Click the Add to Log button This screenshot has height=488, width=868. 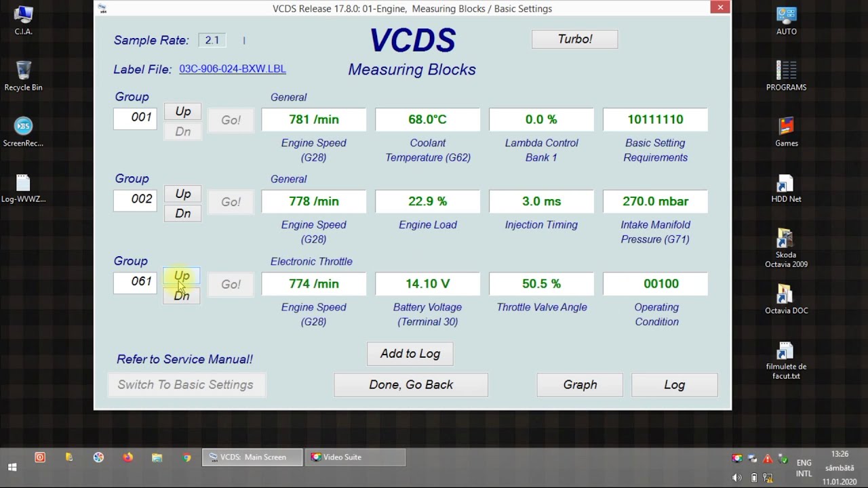coord(410,354)
